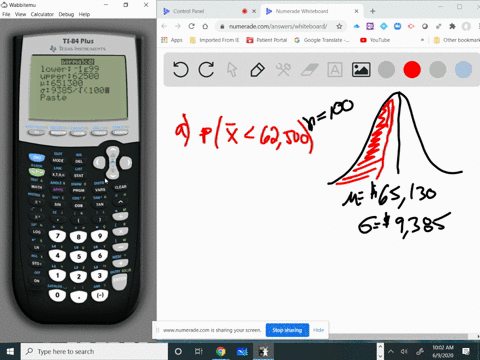480x360 pixels.
Task: Open Chrome from the taskbar
Action: pyautogui.click(x=220, y=351)
